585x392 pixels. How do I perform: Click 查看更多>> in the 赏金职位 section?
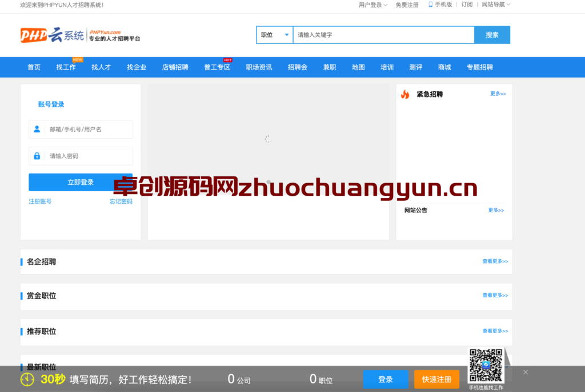[495, 295]
